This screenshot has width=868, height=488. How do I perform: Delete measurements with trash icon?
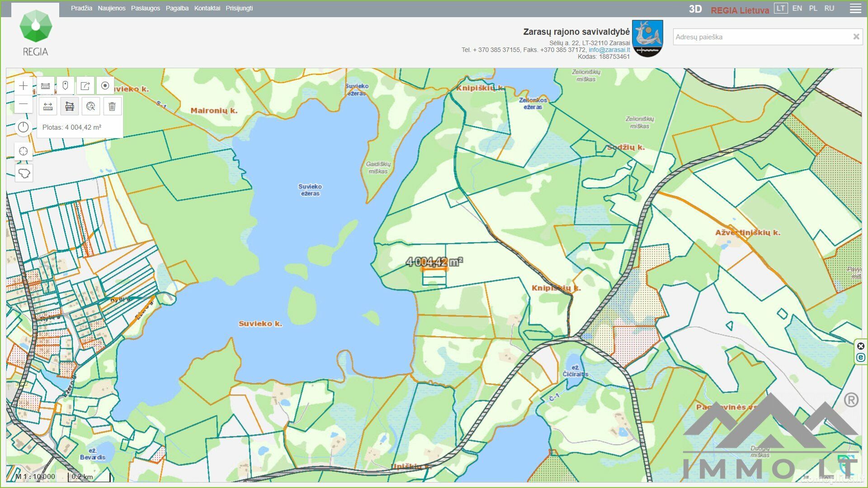pos(112,107)
